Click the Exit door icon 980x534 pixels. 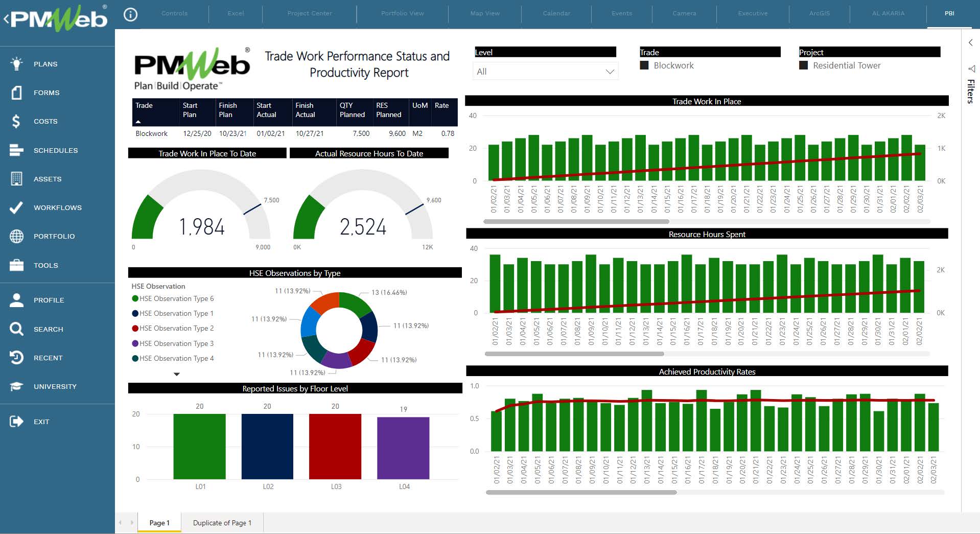(16, 421)
